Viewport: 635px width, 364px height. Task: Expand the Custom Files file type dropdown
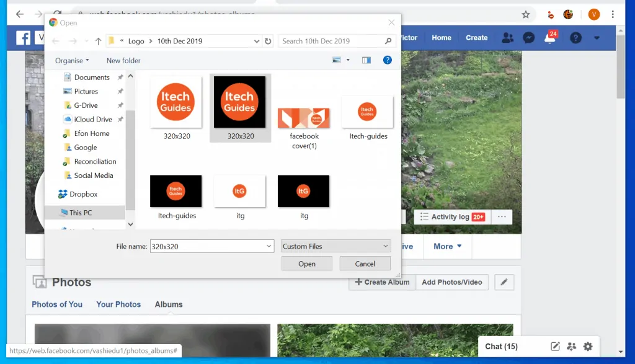tap(335, 246)
